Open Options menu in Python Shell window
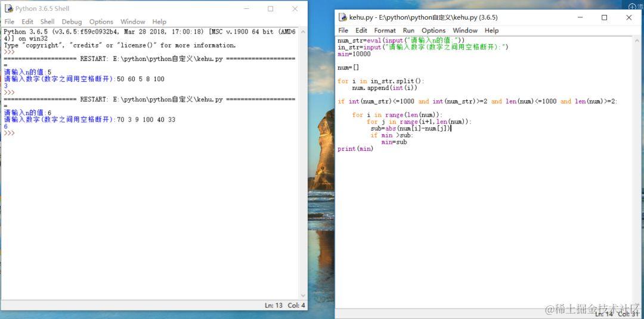Screen dimensions: 644x319 [101, 21]
